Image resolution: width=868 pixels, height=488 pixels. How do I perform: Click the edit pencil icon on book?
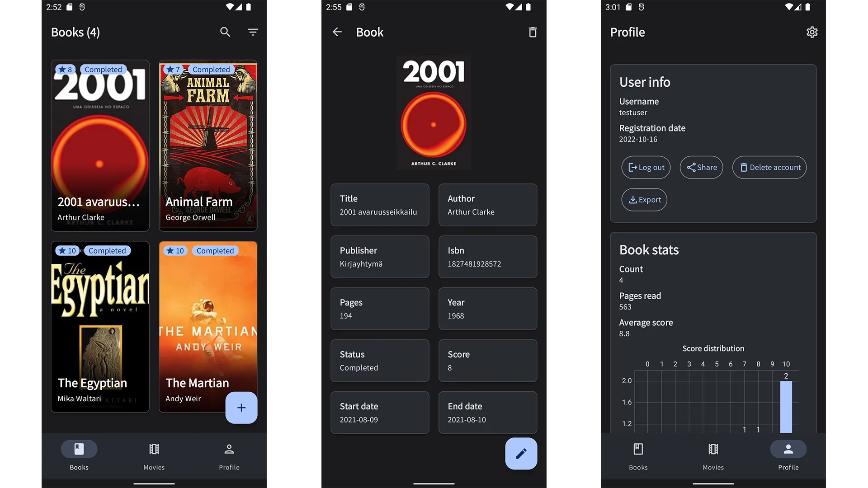520,454
